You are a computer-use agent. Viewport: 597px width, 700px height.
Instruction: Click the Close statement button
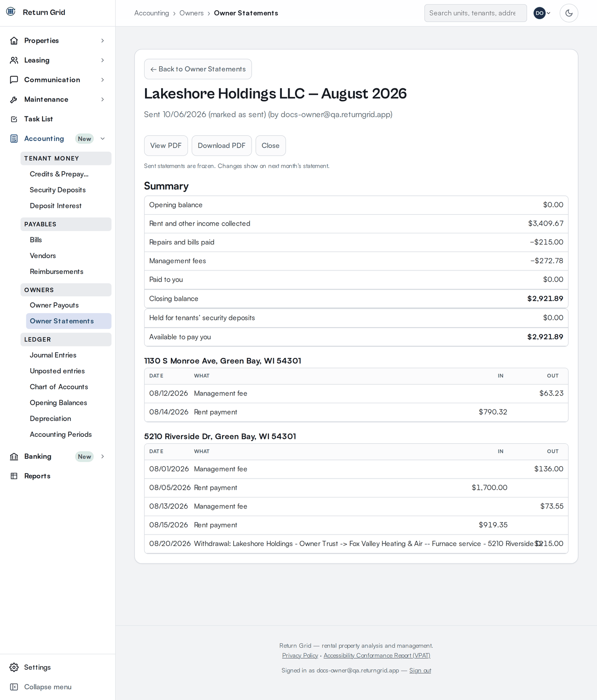pyautogui.click(x=271, y=145)
